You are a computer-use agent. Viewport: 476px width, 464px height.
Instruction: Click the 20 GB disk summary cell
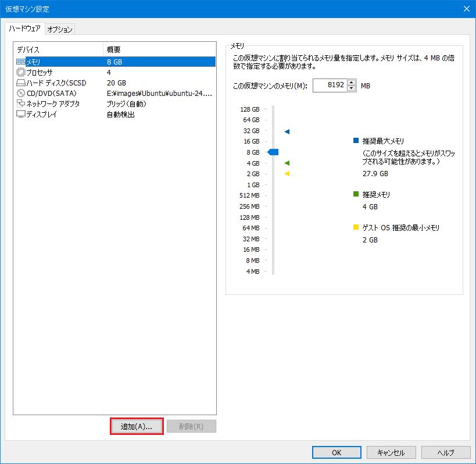coord(116,83)
